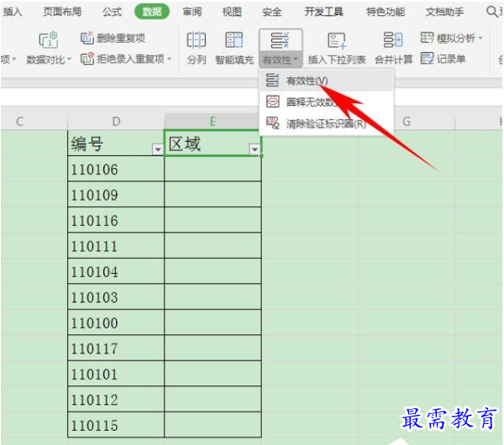Click cell containing 110116
The height and width of the screenshot is (445, 504).
116,220
